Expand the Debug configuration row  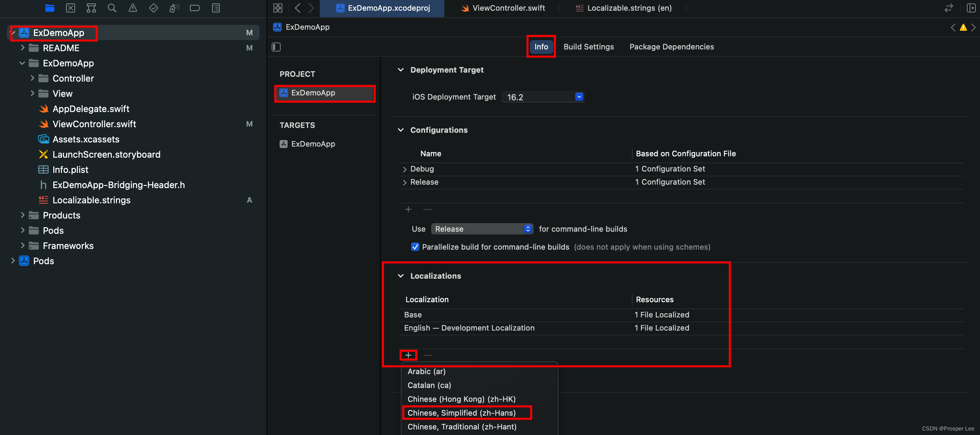(x=405, y=169)
